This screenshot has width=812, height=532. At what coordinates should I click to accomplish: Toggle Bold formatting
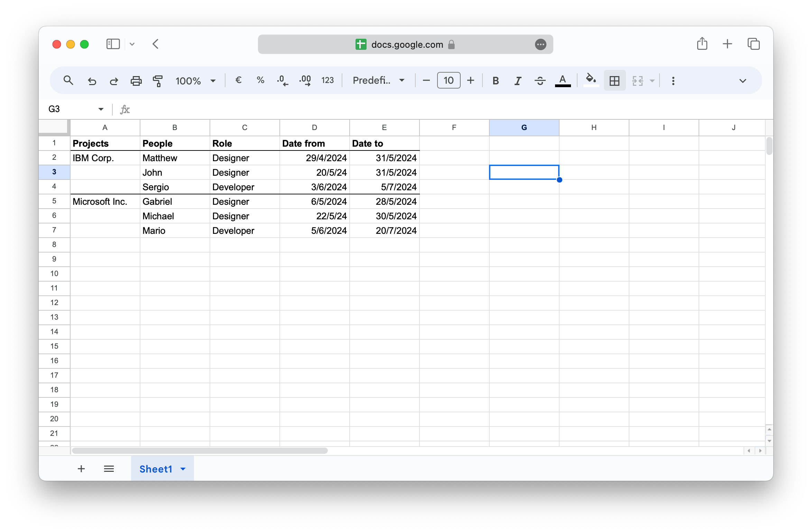496,81
